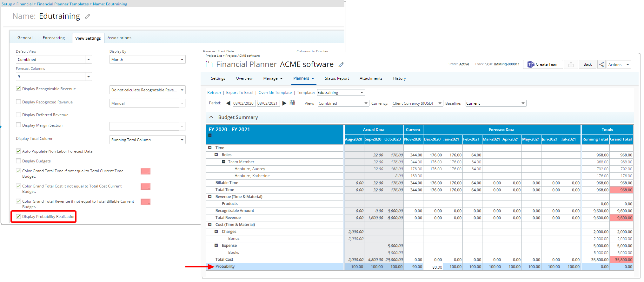644x282 pixels.
Task: Open the project Settings tab
Action: point(218,78)
